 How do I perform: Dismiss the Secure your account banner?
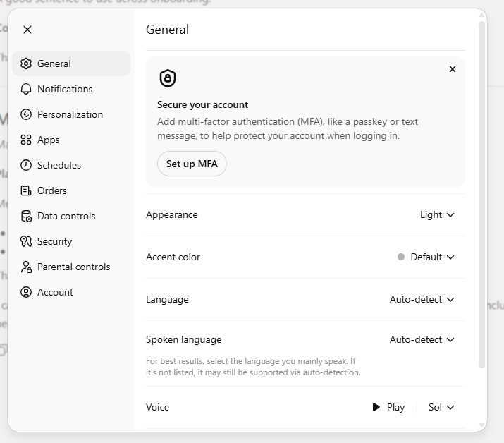click(x=453, y=69)
